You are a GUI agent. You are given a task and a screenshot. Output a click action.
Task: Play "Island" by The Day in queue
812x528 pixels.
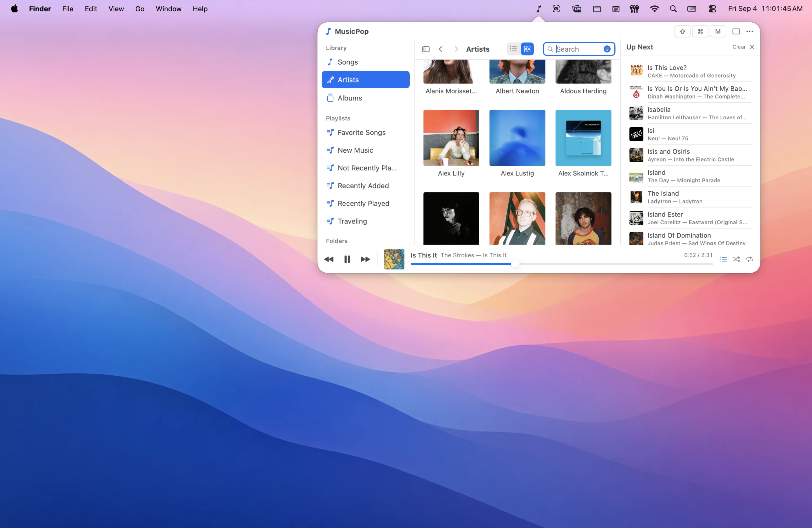tap(690, 176)
